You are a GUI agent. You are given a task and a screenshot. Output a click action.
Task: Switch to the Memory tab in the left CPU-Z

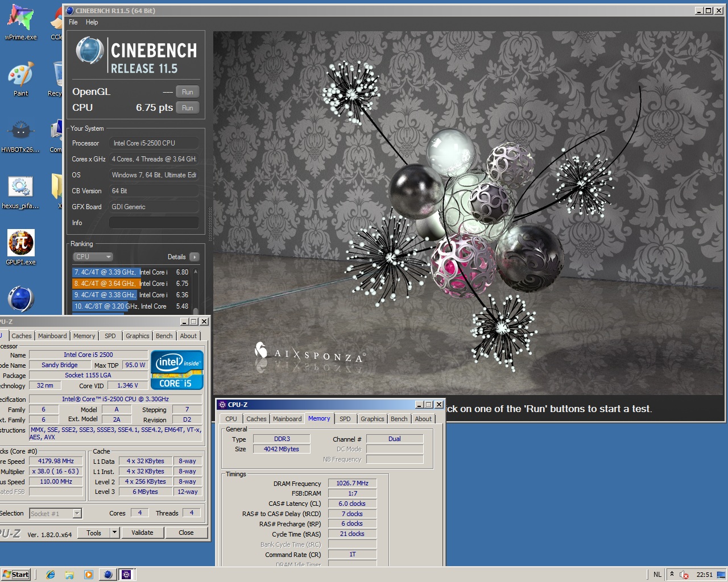tap(84, 336)
